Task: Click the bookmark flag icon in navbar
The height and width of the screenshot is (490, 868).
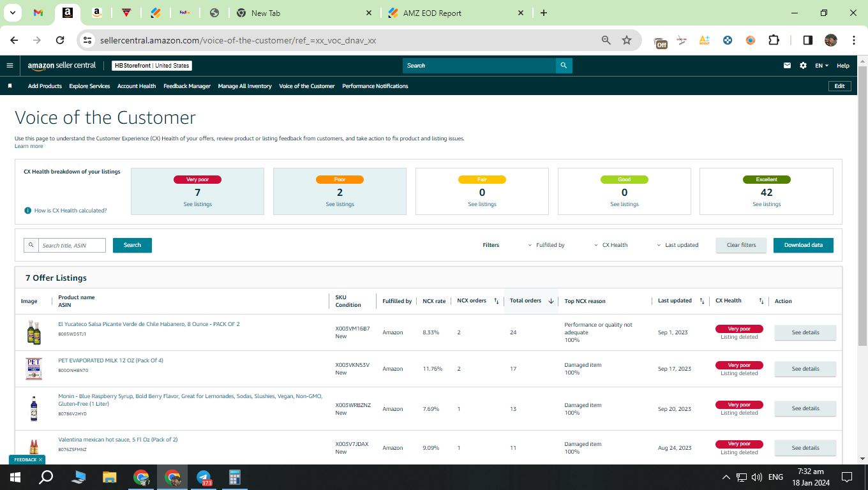Action: coord(10,86)
